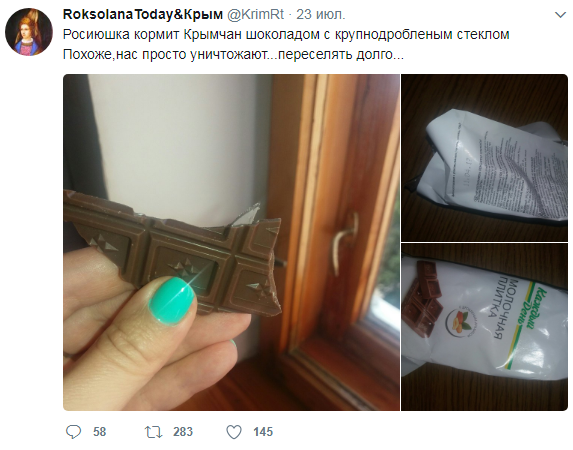Open the tweet options chevron menu
This screenshot has width=573, height=450.
point(560,15)
